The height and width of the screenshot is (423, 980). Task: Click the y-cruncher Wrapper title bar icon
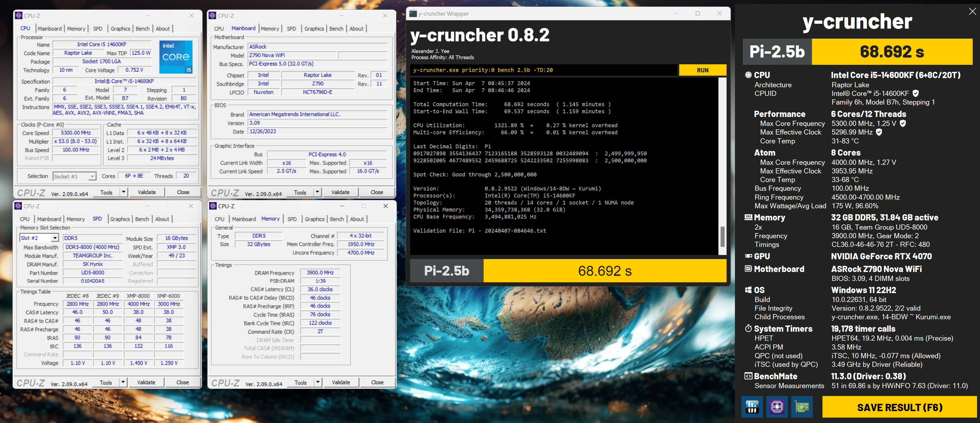413,13
